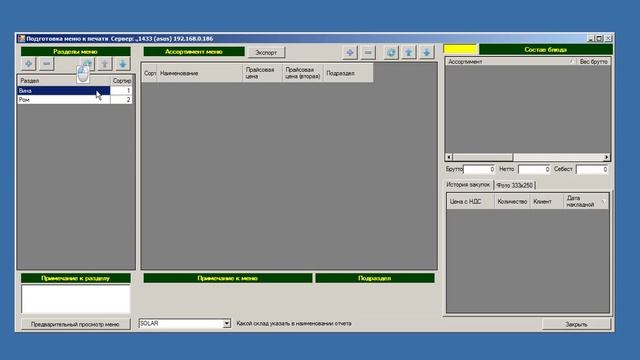Select the Ром section row
Viewport: 640px width, 360px height.
pos(64,100)
